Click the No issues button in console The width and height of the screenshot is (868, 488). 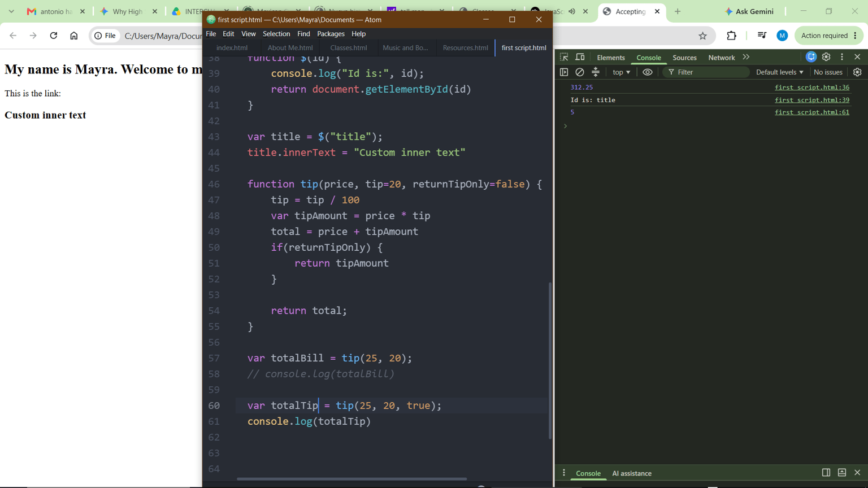click(x=828, y=72)
